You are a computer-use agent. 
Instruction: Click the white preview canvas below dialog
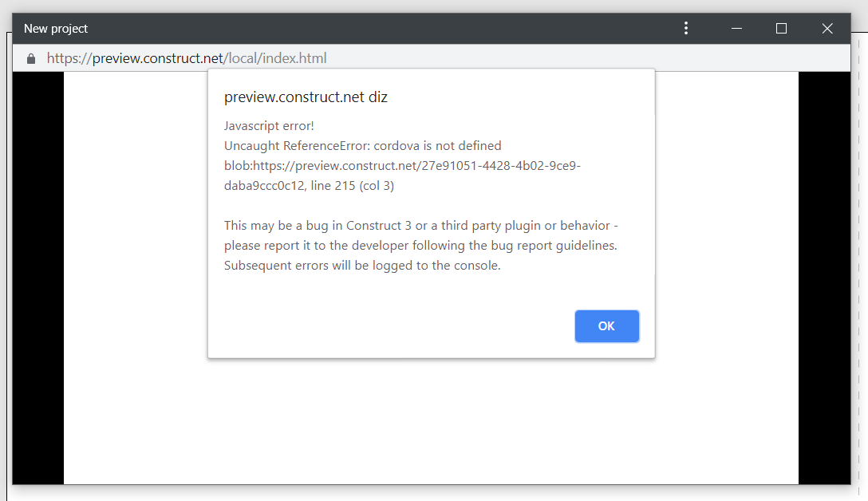pyautogui.click(x=431, y=420)
